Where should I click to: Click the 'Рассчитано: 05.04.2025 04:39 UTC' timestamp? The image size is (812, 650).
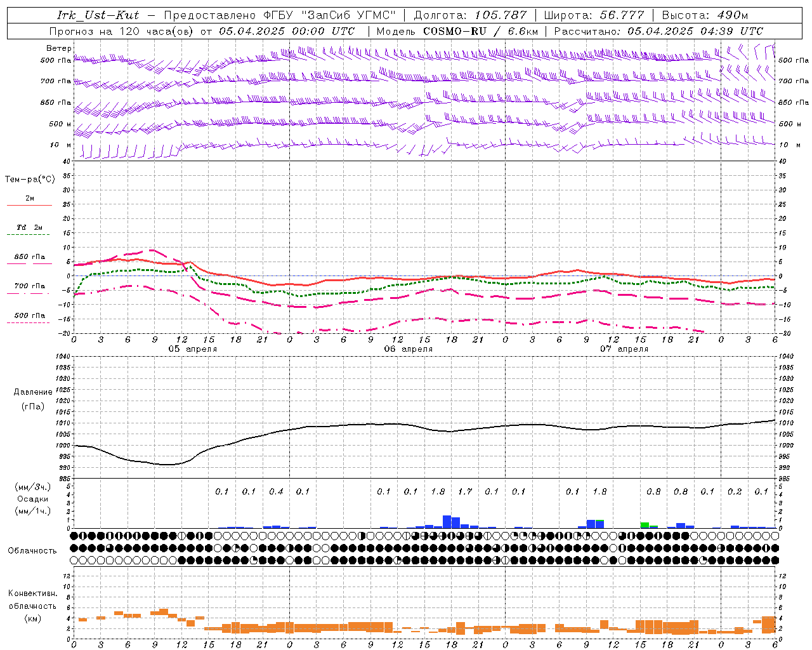coord(658,31)
